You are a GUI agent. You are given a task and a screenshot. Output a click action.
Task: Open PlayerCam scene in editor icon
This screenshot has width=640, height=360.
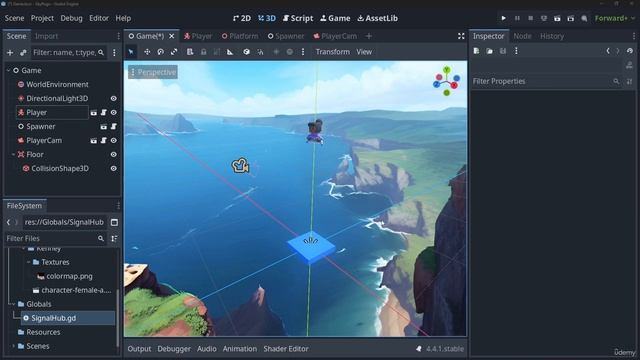[x=93, y=140]
